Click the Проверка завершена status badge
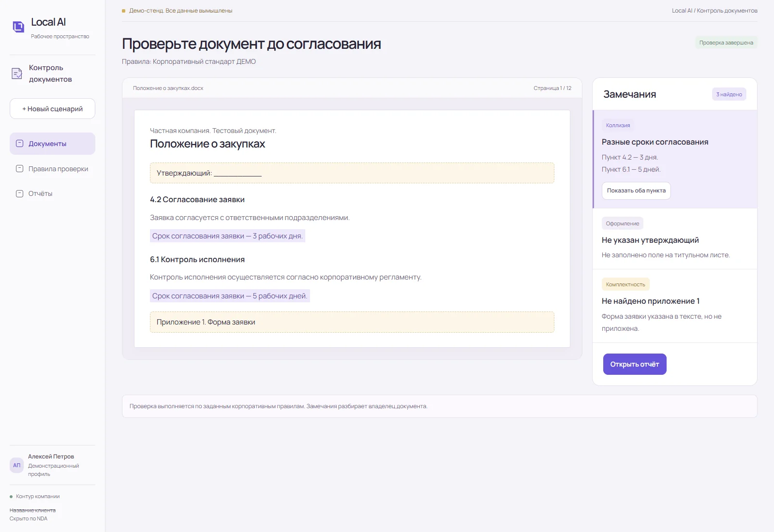Viewport: 774px width, 532px height. (726, 43)
